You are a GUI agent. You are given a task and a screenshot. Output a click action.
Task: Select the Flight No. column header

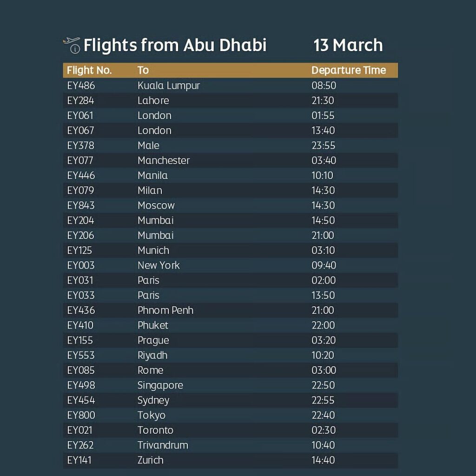tap(89, 70)
